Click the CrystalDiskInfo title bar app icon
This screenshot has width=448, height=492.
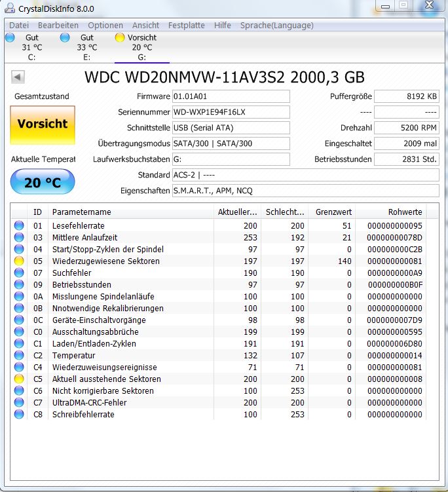click(x=10, y=8)
